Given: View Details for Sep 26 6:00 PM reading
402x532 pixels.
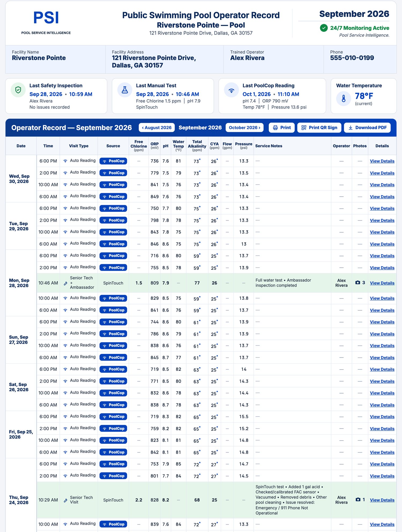Looking at the screenshot, I should click(382, 370).
